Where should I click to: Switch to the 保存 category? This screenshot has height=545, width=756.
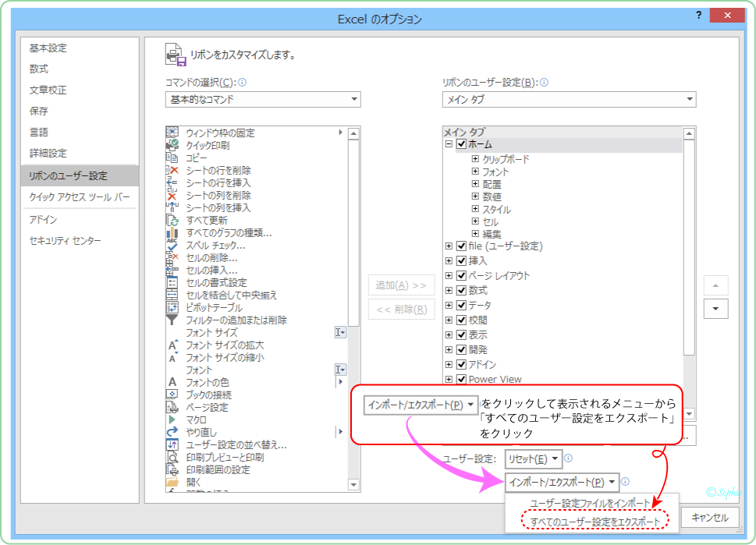coord(39,111)
